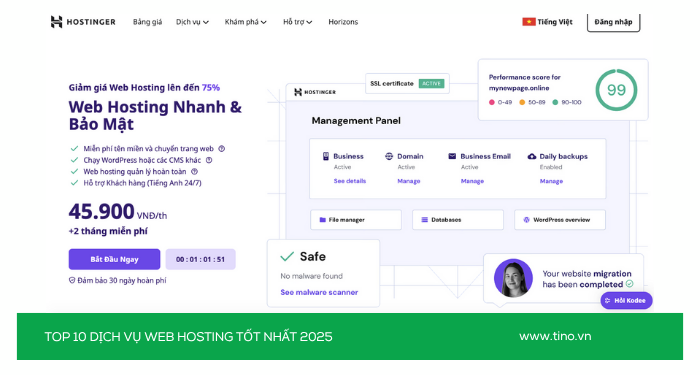This screenshot has width=700, height=375.
Task: Click the SSL certificate ACTIVE badge
Action: 431,83
